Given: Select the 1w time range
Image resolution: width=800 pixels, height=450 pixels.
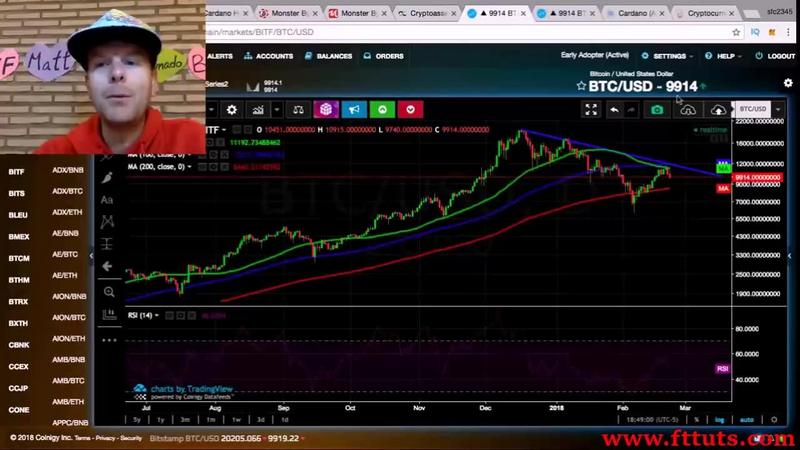Looking at the screenshot, I should pos(236,419).
